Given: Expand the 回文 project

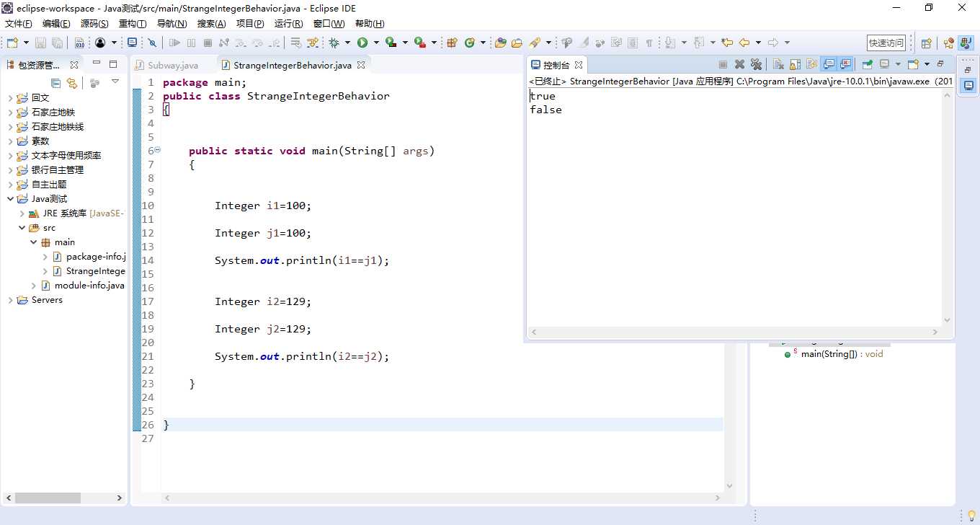Looking at the screenshot, I should [10, 98].
